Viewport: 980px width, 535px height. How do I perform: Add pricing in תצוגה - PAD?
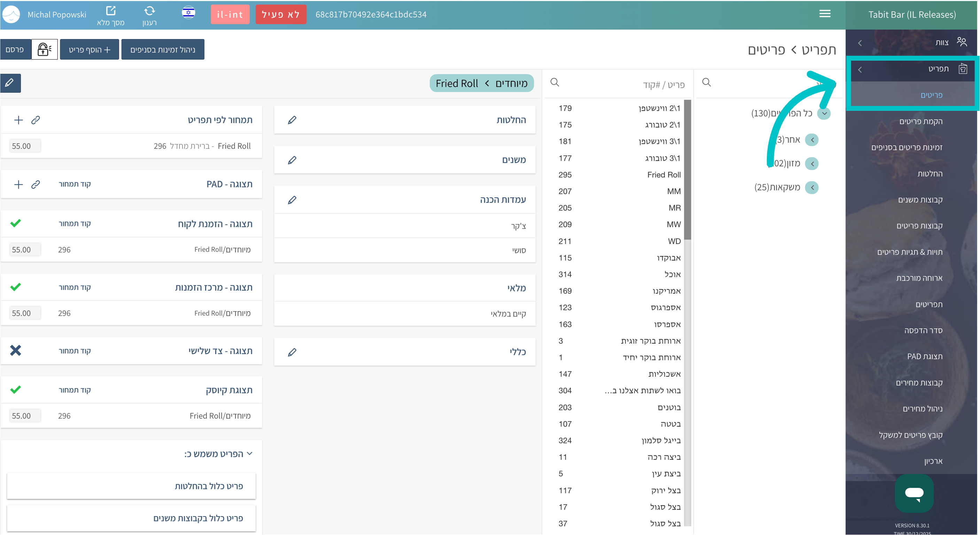point(18,184)
